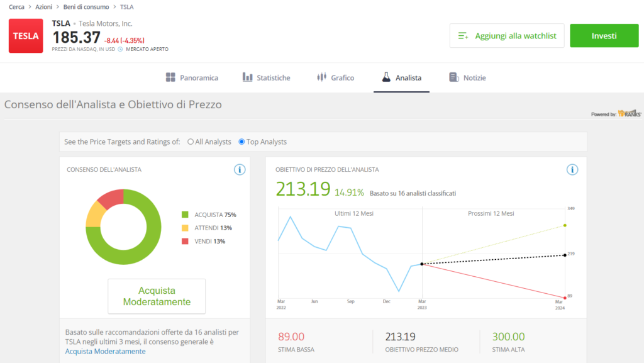Click the red segment of the donut chart

click(112, 198)
